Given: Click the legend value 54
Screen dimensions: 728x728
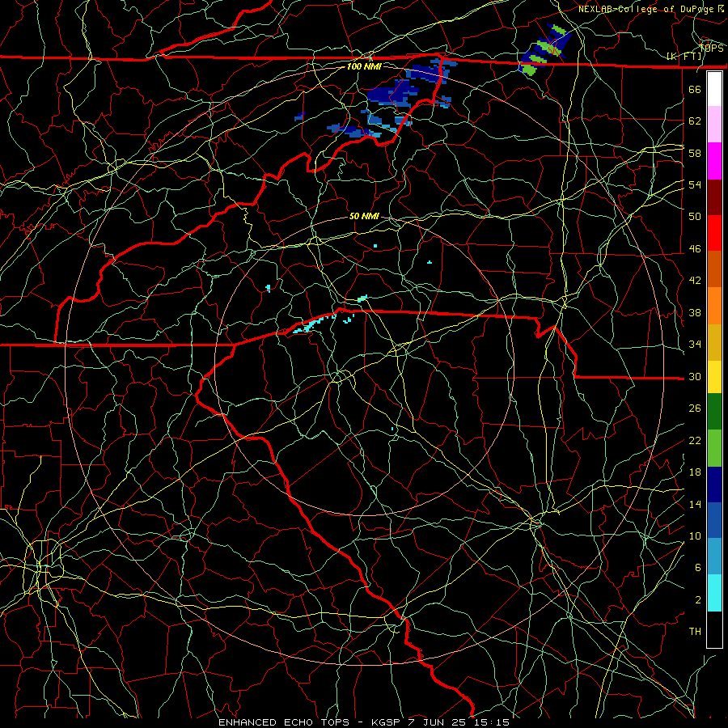Looking at the screenshot, I should pos(695,184).
